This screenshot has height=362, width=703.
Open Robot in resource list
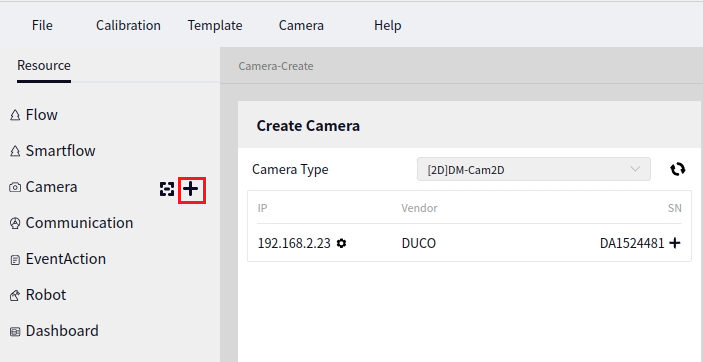[46, 295]
